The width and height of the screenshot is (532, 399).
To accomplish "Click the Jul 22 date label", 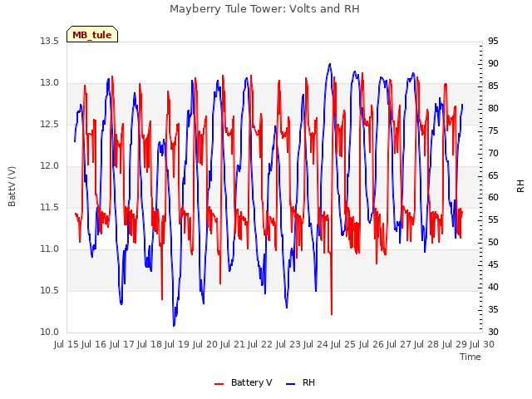I will pyautogui.click(x=260, y=344).
